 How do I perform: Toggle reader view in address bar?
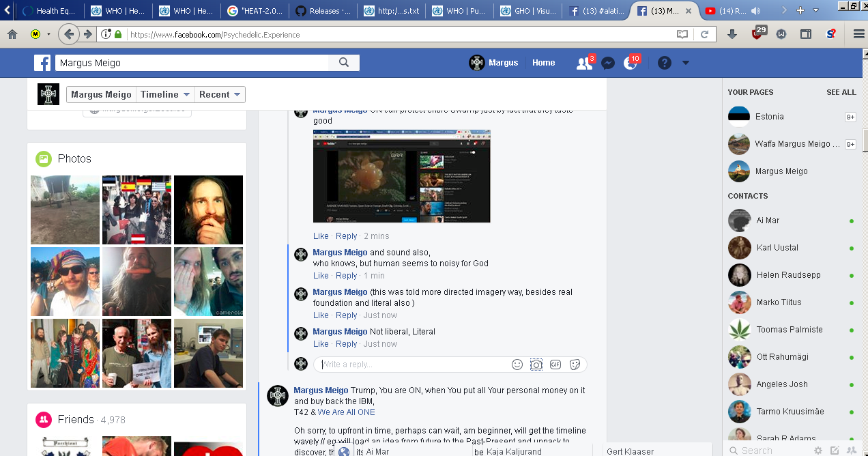[x=682, y=34]
